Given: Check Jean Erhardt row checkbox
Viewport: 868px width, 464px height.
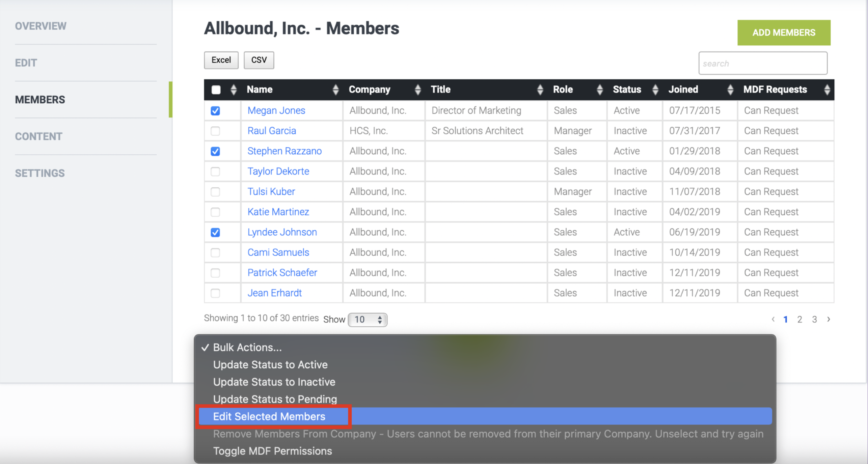Looking at the screenshot, I should click(215, 293).
